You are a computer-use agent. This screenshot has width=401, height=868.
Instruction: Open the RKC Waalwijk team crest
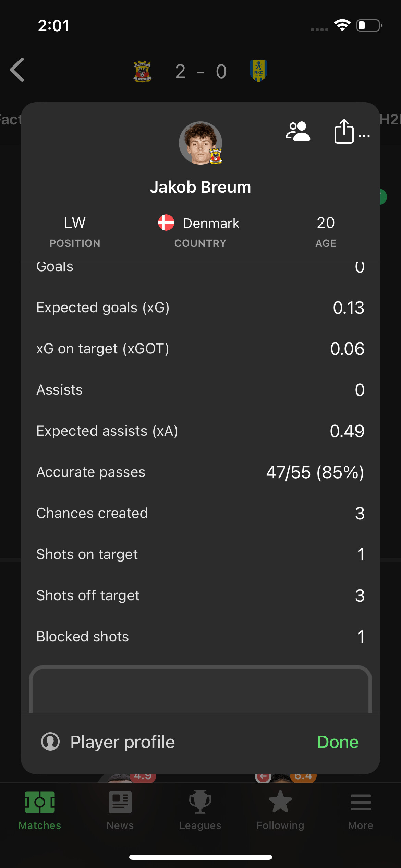[258, 71]
